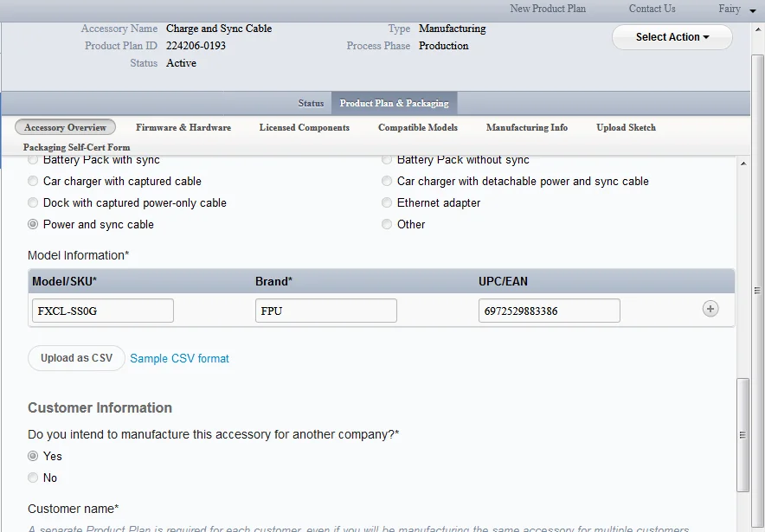
Task: Open the Firmware & Hardware sub-tab
Action: click(x=183, y=127)
